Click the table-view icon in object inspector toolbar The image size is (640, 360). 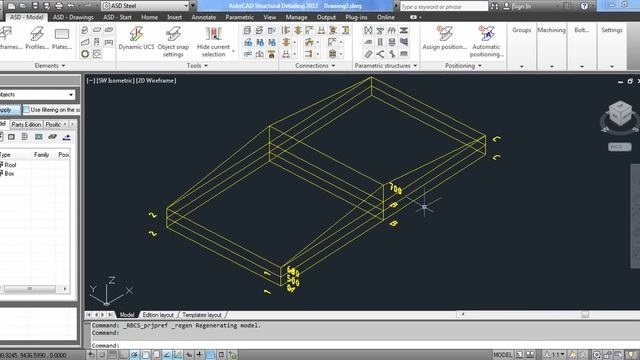click(x=11, y=137)
